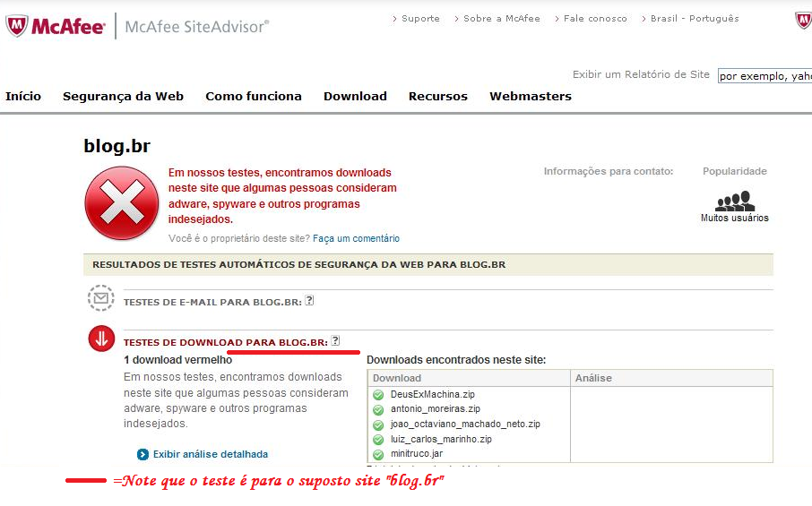Click the Popularidade label

point(735,171)
